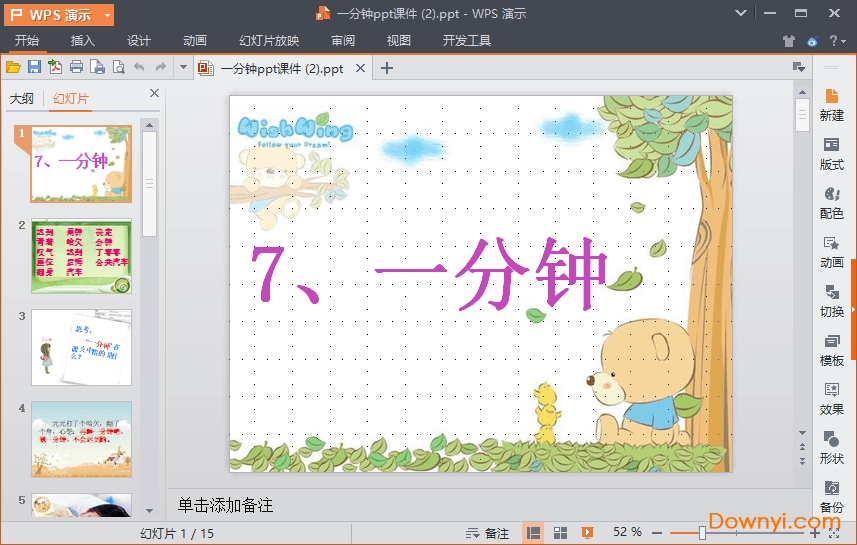Click the 52 % zoom level
Screen dimensions: 857x545
click(627, 532)
